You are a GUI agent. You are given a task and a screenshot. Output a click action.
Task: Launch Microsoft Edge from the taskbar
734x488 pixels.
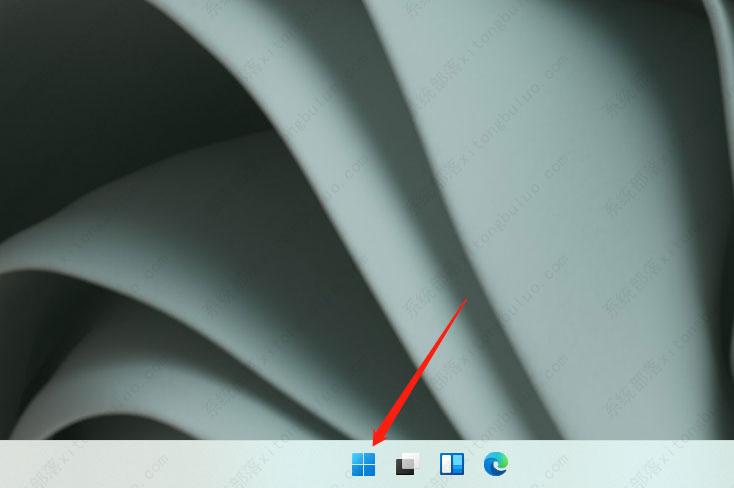496,464
